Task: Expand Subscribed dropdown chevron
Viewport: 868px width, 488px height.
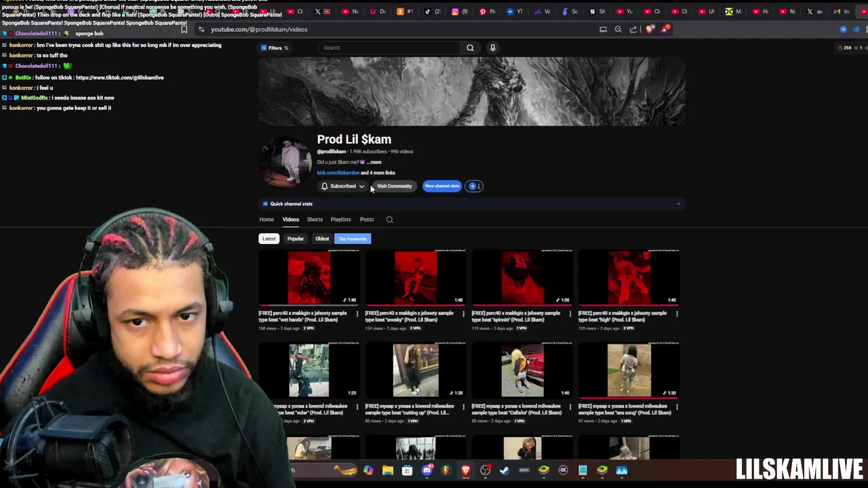Action: point(361,186)
